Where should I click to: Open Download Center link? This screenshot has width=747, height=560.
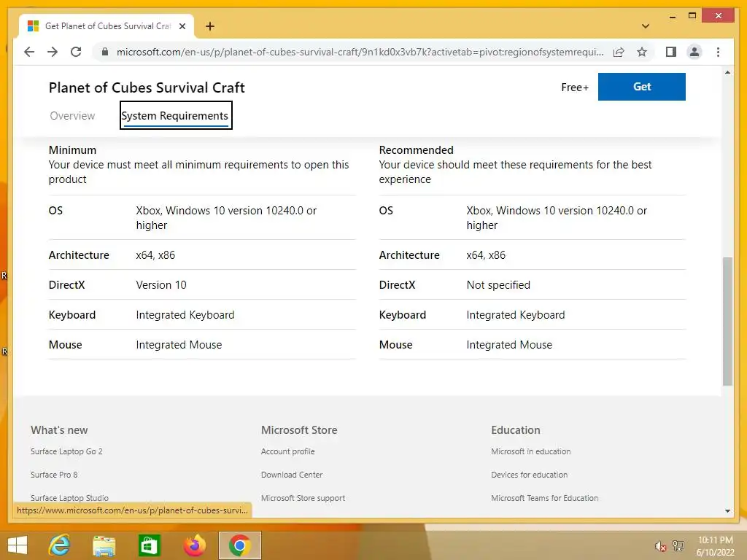[x=292, y=475]
